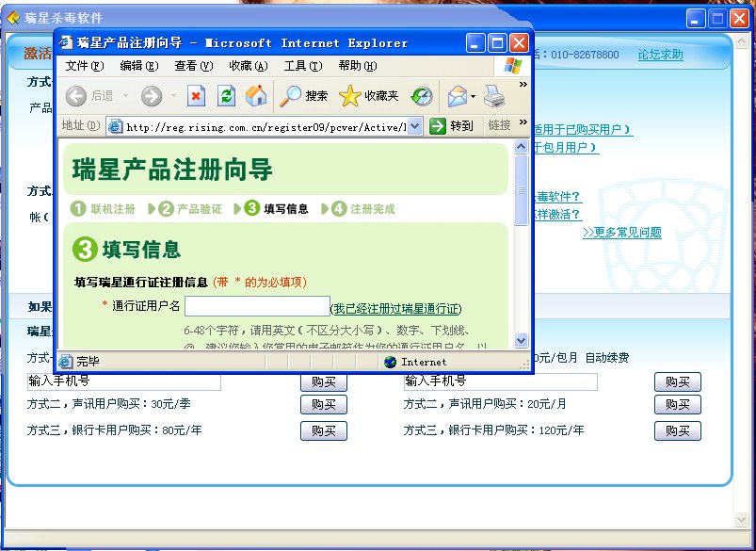
Task: Click 购买 button beside right phone field
Action: [678, 382]
